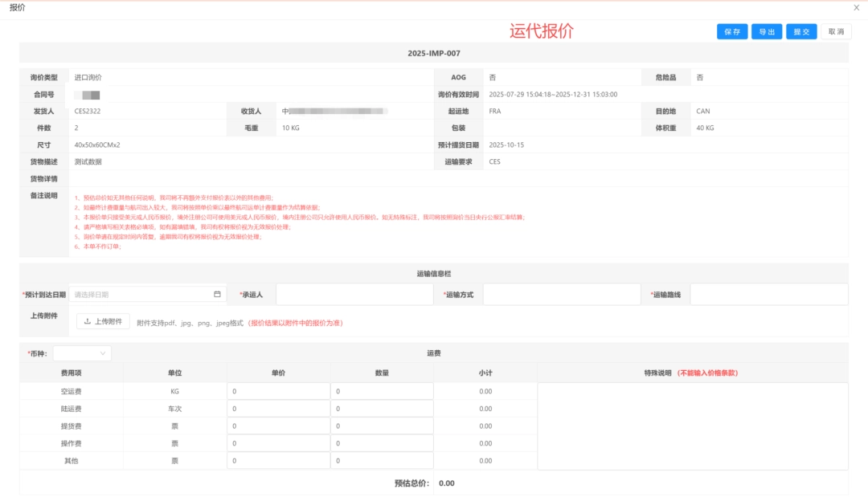Click the 提货费 quantity input
868x497 pixels.
click(x=382, y=426)
